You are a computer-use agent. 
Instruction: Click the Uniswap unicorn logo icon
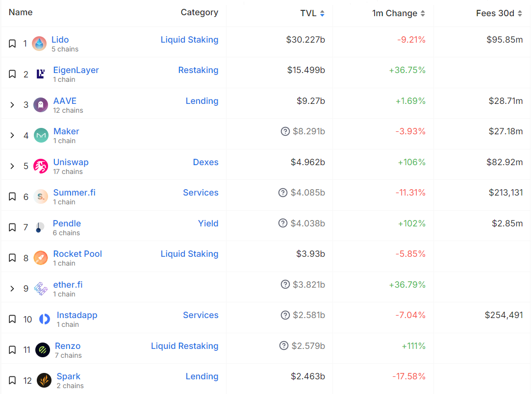[41, 166]
